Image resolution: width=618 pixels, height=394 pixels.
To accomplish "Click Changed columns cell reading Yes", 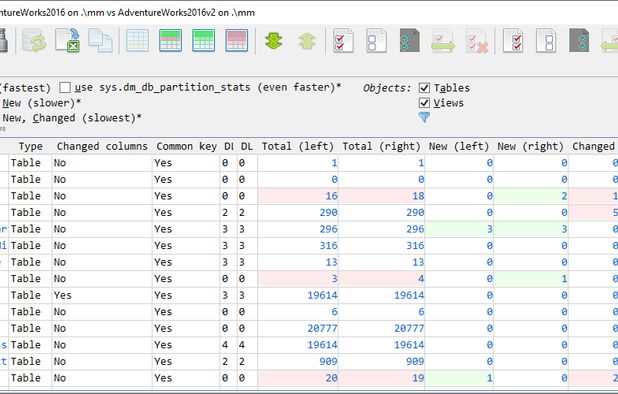I will click(102, 295).
